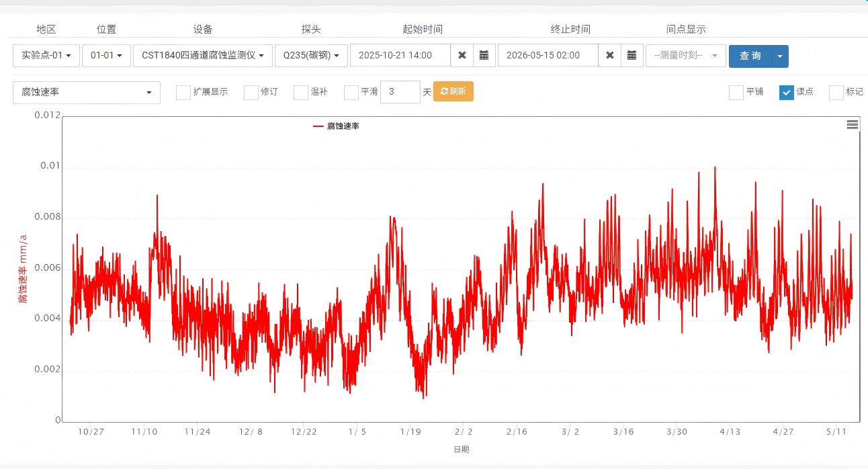
Task: Open the start time calendar picker
Action: (x=484, y=56)
